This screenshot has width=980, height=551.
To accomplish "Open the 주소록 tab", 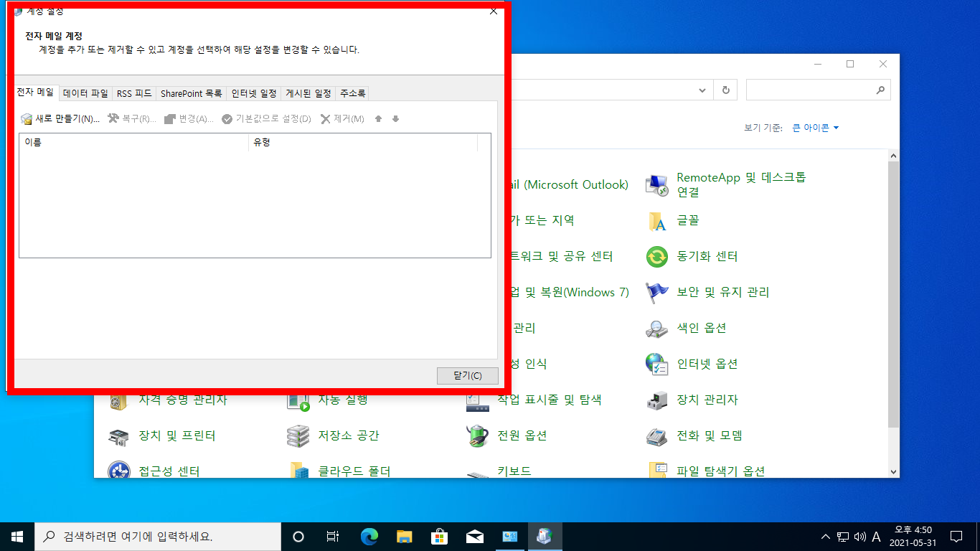I will click(353, 94).
